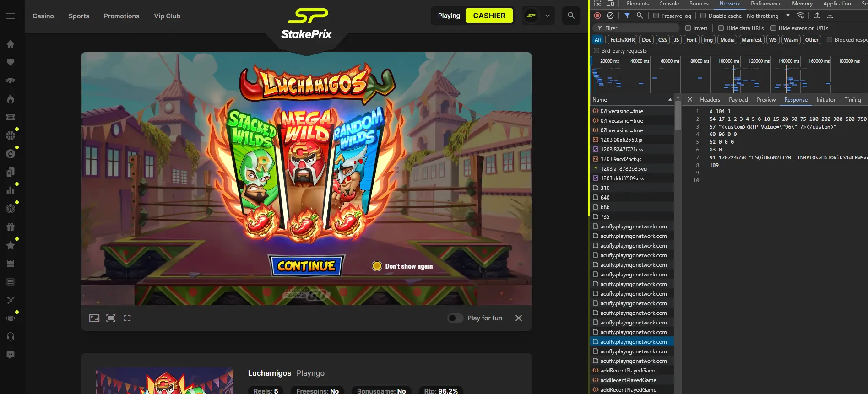Clear the network log
The height and width of the screenshot is (394, 868).
point(610,16)
